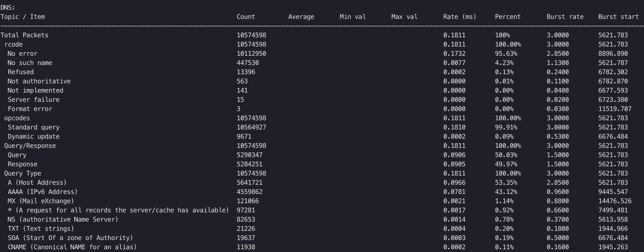The height and width of the screenshot is (252, 644).
Task: Select the No such name row
Action: tap(30, 63)
